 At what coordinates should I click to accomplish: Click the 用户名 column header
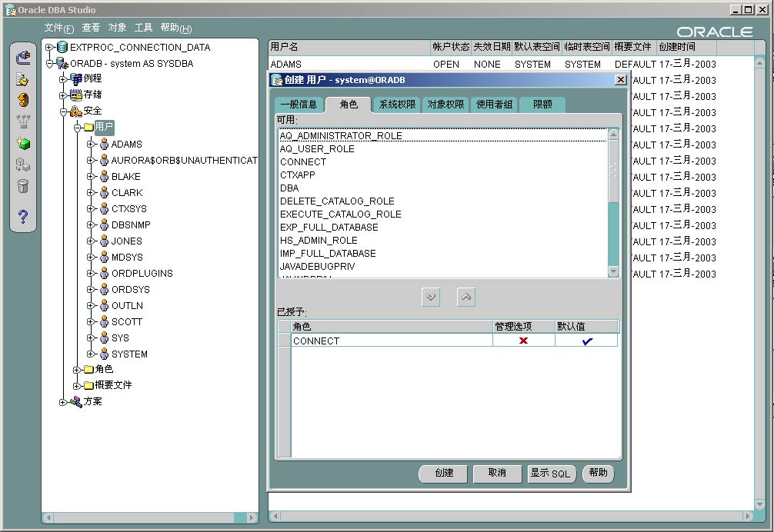coord(350,47)
